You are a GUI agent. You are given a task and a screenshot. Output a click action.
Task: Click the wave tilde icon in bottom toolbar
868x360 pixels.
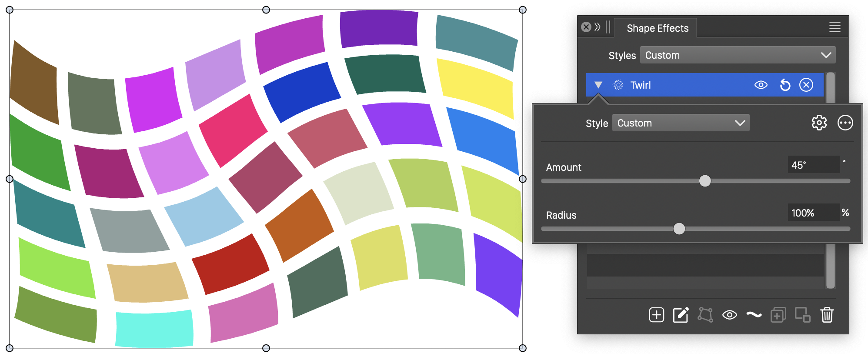754,315
